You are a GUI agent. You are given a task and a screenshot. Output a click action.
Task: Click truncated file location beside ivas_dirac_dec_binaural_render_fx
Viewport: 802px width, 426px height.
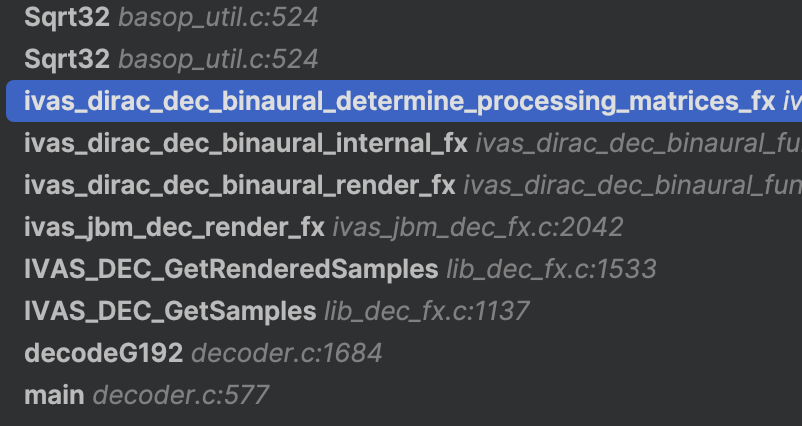point(632,185)
